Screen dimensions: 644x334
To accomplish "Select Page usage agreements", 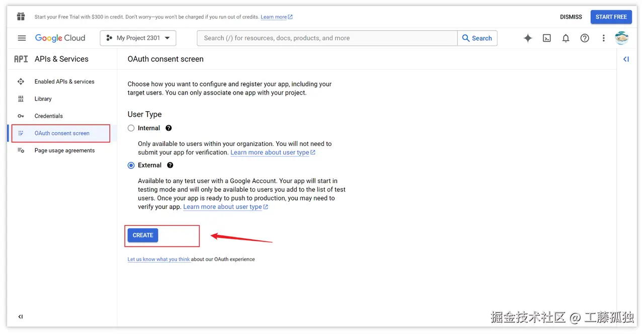I will pos(64,150).
